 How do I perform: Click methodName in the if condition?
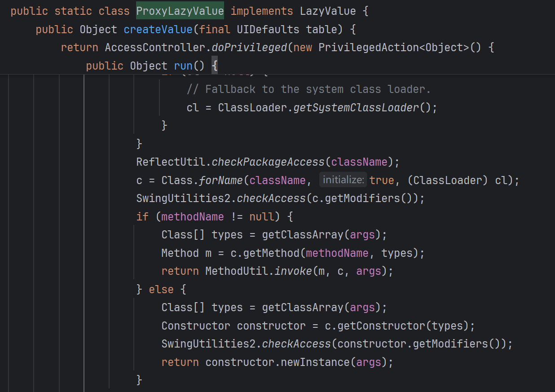[x=192, y=217]
